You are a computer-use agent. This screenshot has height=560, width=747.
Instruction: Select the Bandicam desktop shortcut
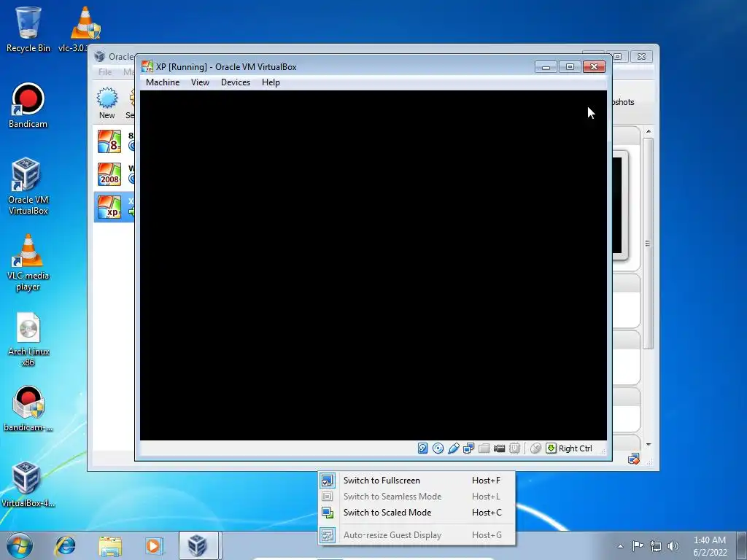(x=28, y=106)
